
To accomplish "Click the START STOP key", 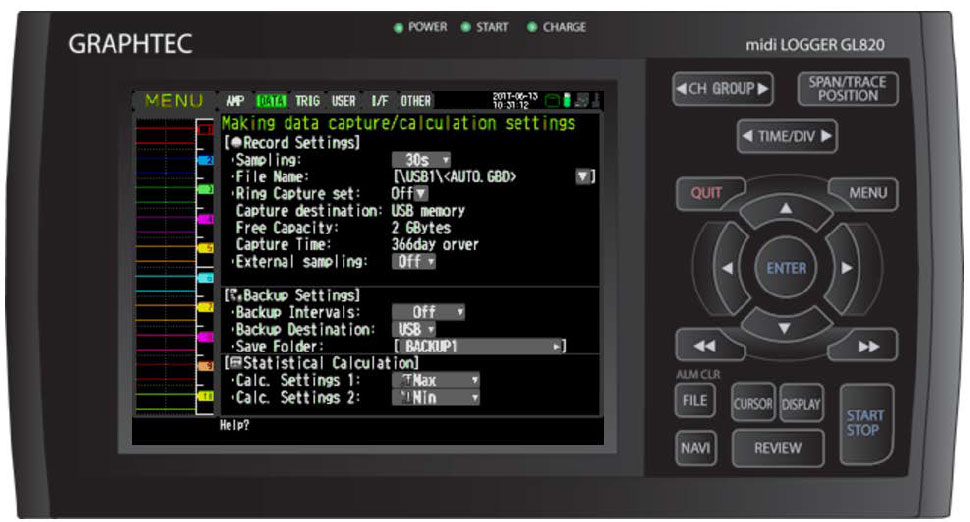I will pos(865,423).
